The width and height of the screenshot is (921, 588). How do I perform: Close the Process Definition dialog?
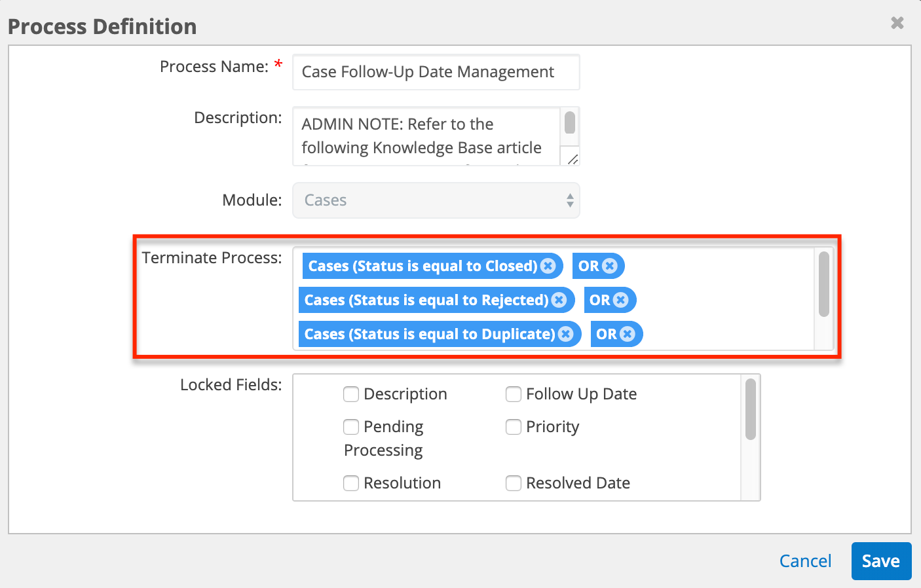coord(897,23)
